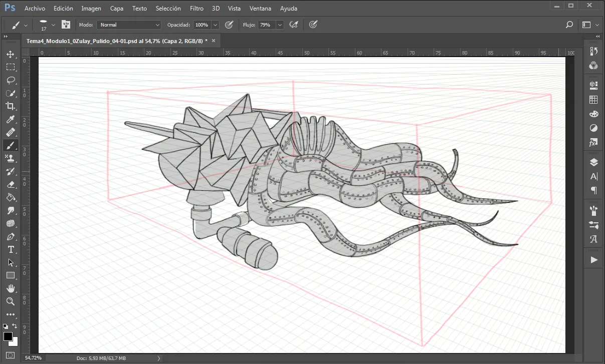Open the Brush panel icon
The image size is (605, 364).
594,210
